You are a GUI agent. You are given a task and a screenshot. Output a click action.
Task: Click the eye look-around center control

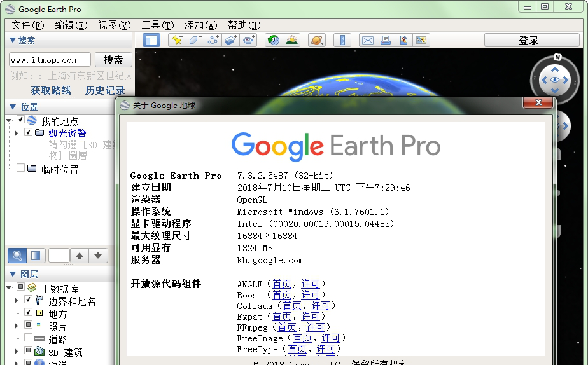[x=555, y=80]
